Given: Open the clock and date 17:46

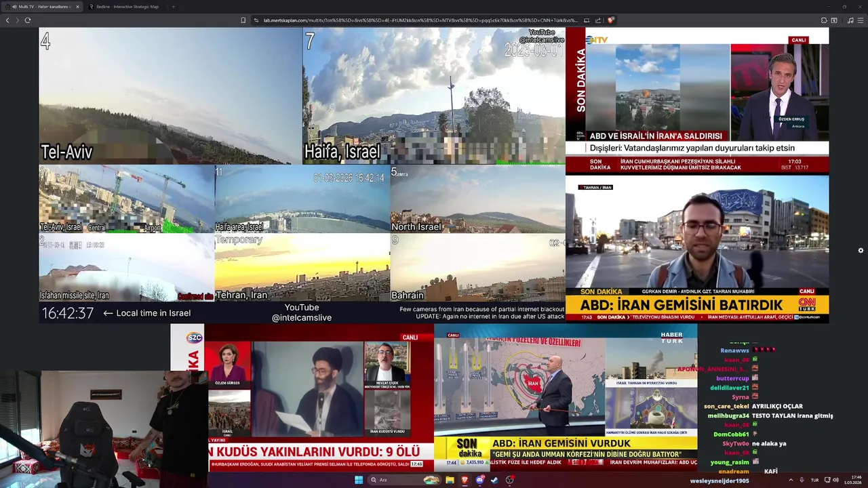Looking at the screenshot, I should coord(852,480).
